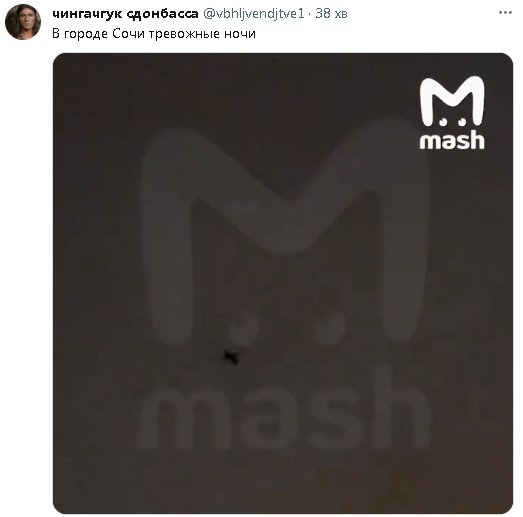This screenshot has width=523, height=517.
Task: Open the чингачгук сдонбасса display name
Action: point(125,14)
